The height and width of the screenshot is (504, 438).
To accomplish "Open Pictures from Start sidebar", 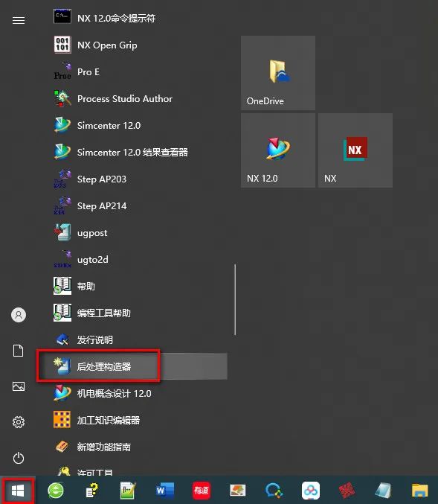I will (19, 386).
